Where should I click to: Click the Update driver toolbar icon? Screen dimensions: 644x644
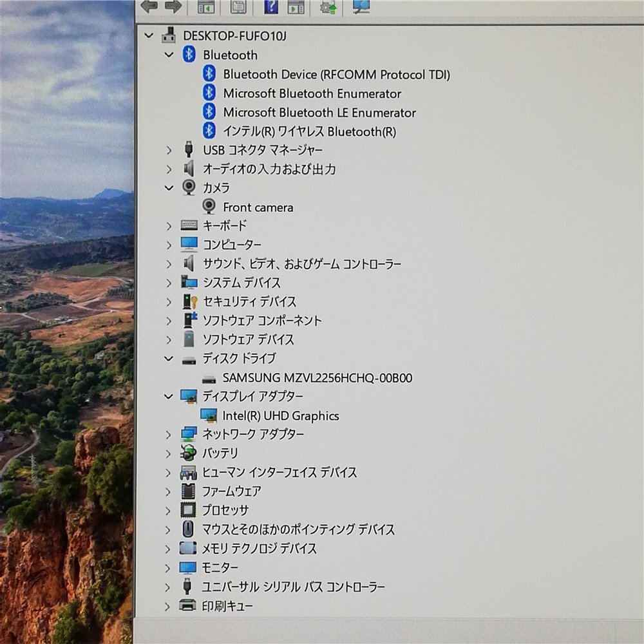[x=328, y=7]
